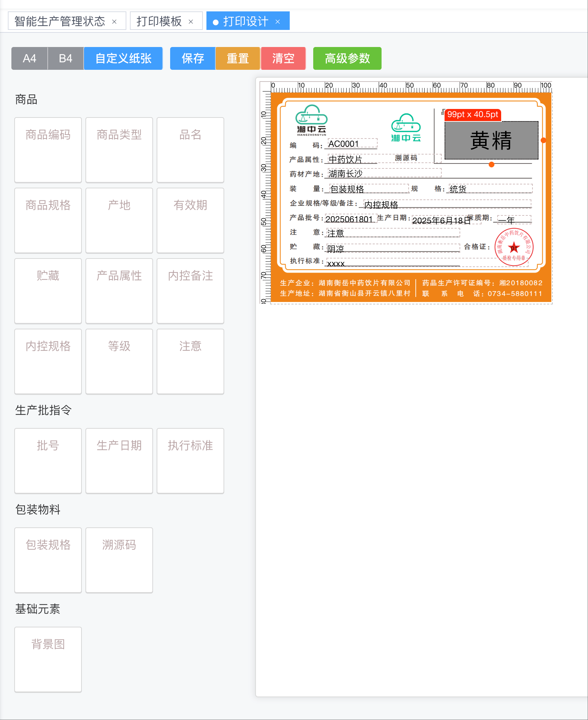Close the 打印模板 tab
The width and height of the screenshot is (588, 720).
[x=191, y=22]
